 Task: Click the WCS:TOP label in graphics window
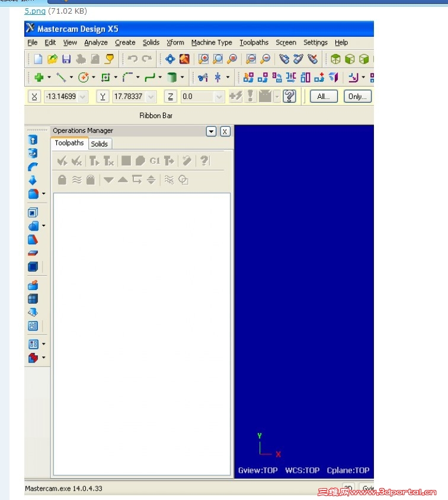coord(302,470)
